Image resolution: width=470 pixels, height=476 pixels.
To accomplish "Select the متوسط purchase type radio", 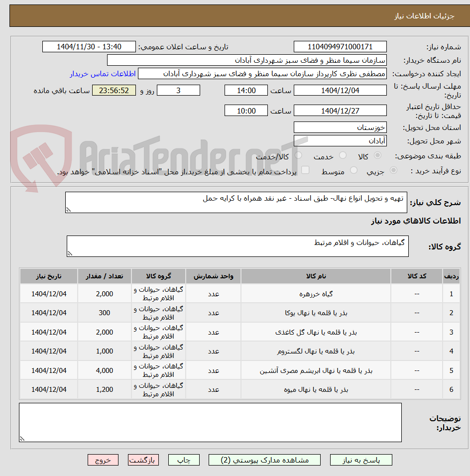I will (x=353, y=170).
